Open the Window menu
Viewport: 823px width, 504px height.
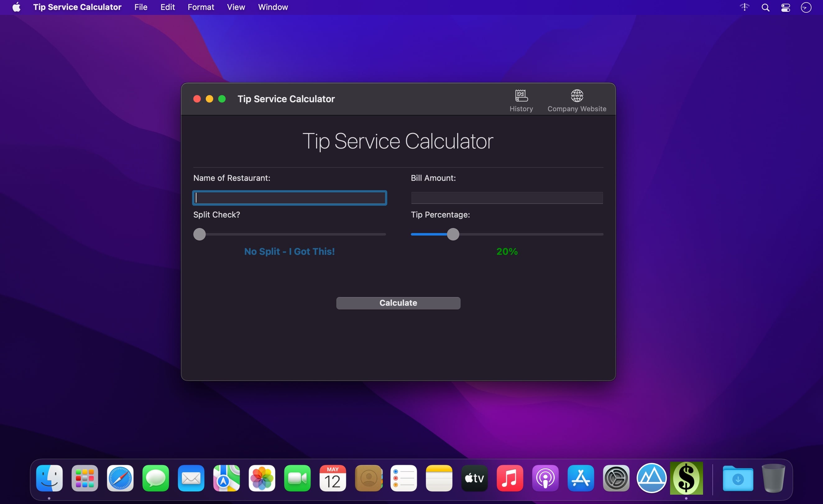[273, 7]
